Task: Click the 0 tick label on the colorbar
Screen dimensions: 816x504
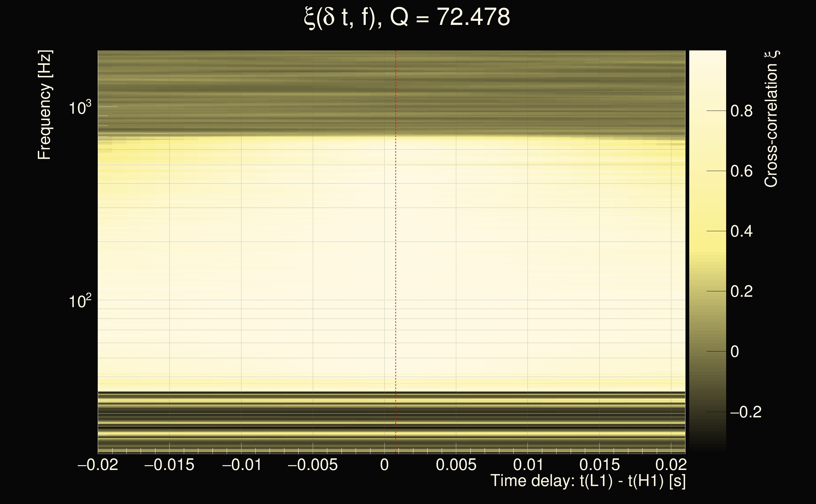Action: (x=735, y=352)
